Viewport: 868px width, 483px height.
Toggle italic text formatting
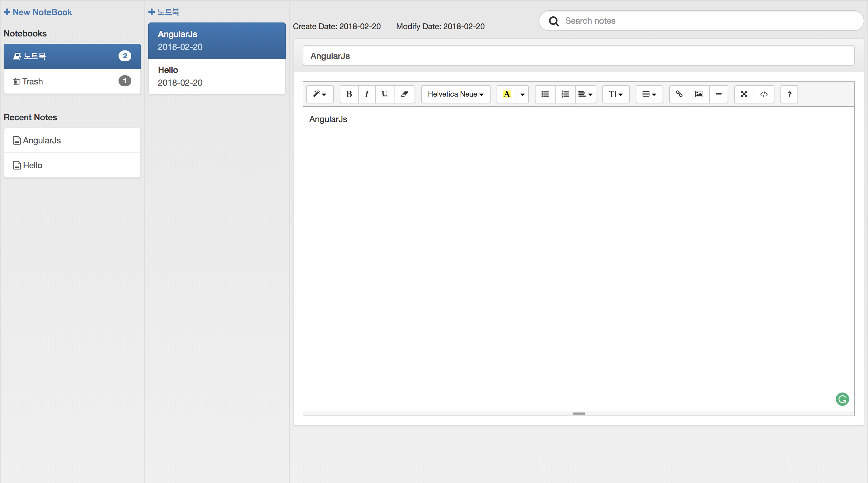367,94
